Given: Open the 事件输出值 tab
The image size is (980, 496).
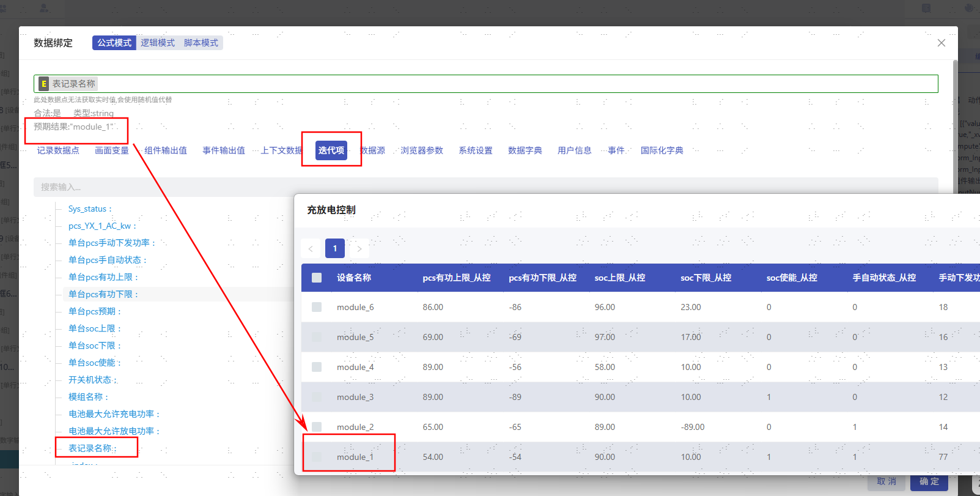Looking at the screenshot, I should 224,150.
